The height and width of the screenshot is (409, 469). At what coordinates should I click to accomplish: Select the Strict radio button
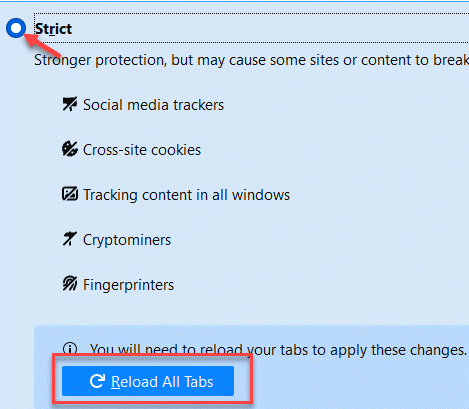(x=16, y=28)
